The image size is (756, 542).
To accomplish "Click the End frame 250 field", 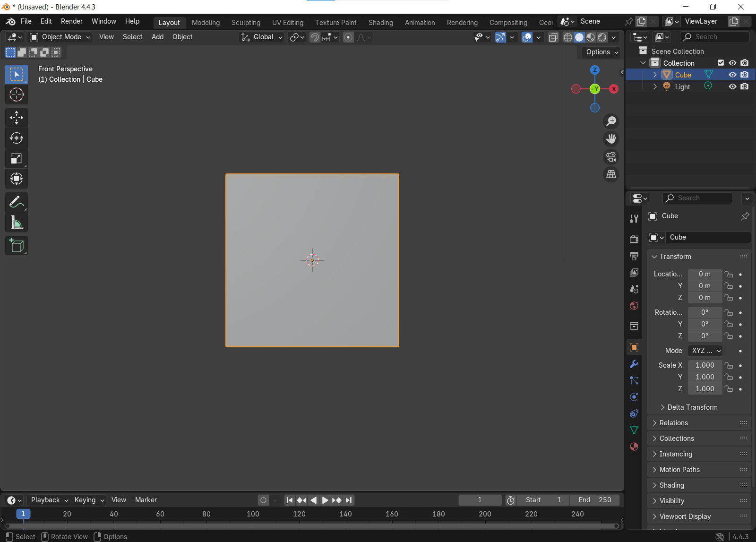I will [x=595, y=500].
